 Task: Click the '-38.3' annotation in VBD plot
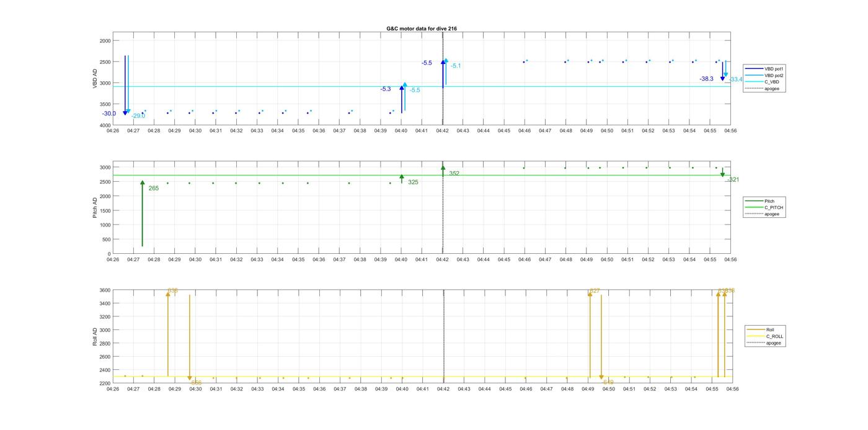706,79
